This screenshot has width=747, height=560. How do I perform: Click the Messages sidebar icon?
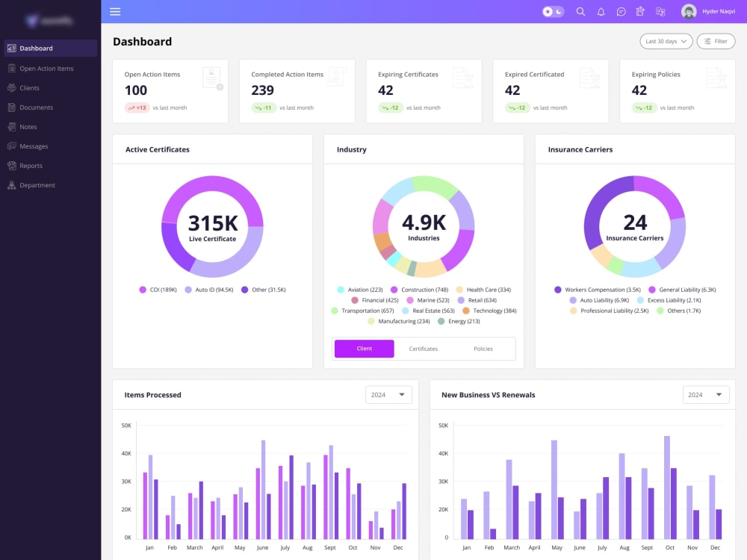12,146
